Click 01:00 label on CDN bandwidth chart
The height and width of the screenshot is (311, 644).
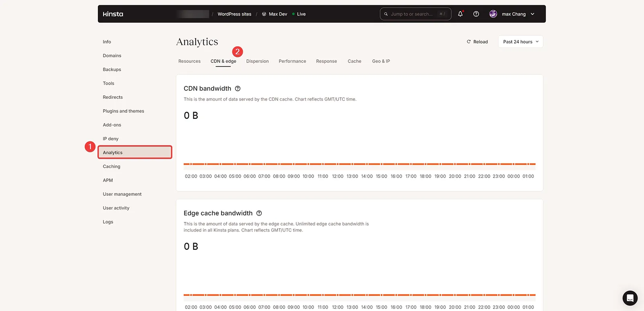tap(528, 176)
